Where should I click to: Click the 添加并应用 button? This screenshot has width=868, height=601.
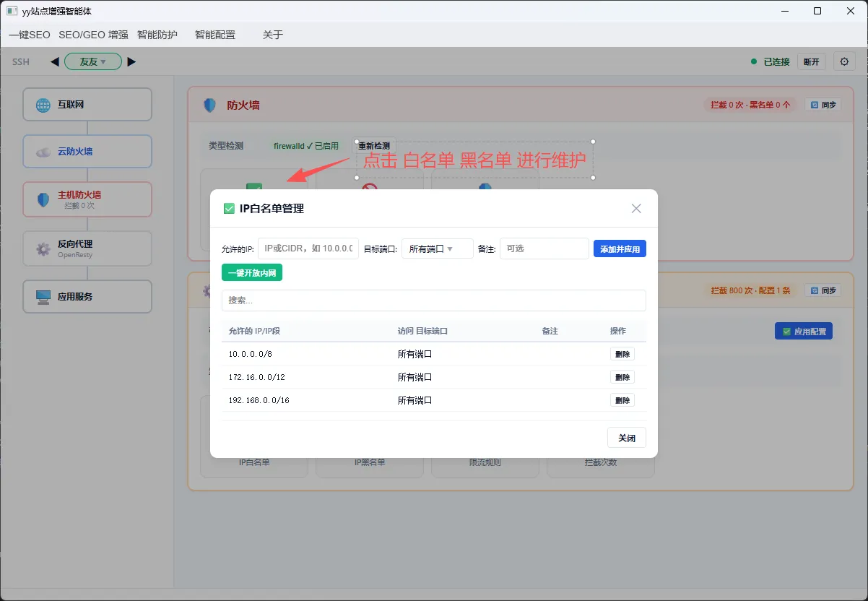point(620,248)
